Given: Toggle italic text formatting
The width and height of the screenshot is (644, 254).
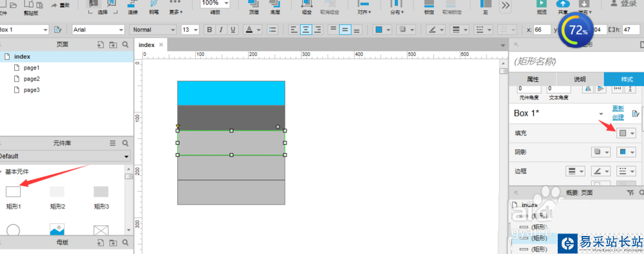Looking at the screenshot, I should 222,30.
